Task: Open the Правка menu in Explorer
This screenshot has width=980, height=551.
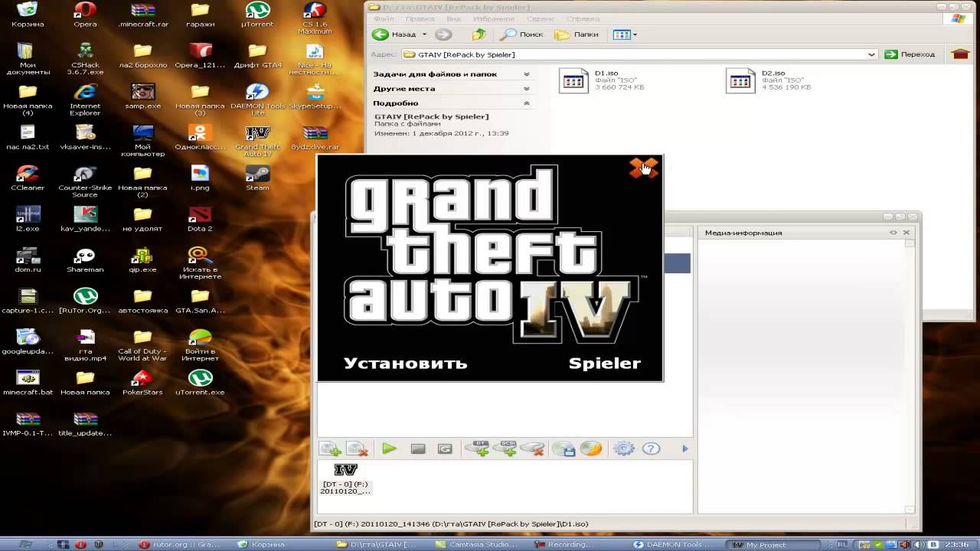Action: tap(420, 18)
